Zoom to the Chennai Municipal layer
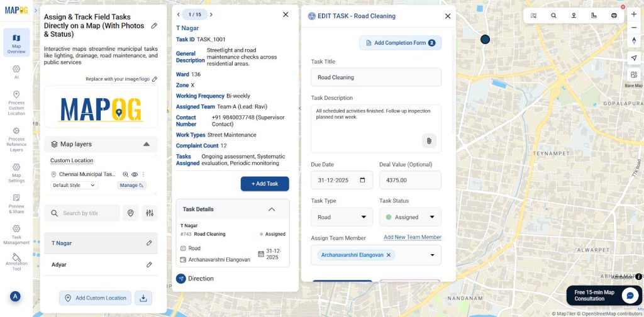 [126, 174]
